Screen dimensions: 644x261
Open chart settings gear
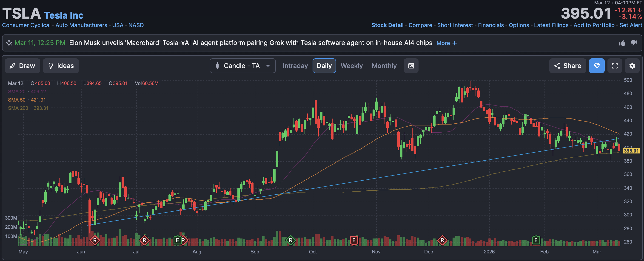pyautogui.click(x=632, y=66)
